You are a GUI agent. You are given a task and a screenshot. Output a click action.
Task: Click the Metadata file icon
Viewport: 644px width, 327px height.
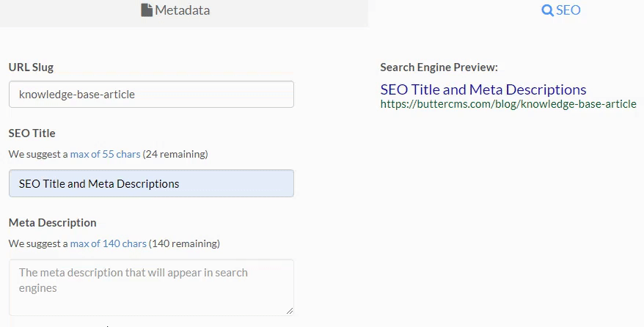[x=147, y=10]
